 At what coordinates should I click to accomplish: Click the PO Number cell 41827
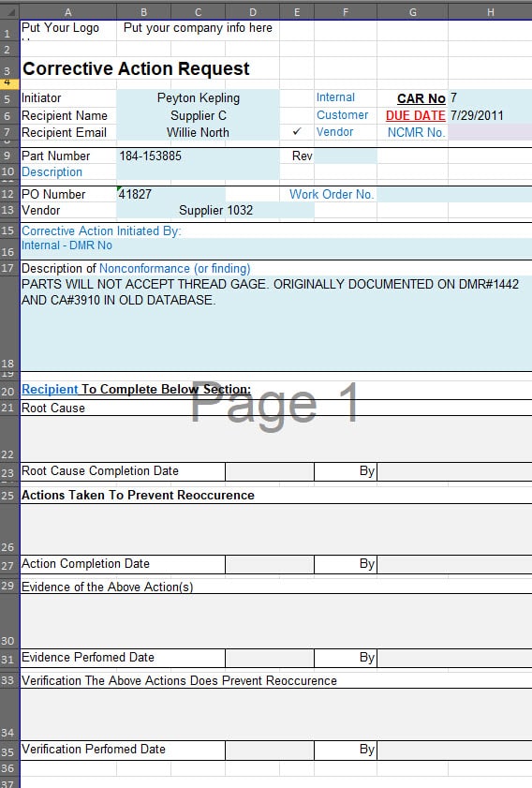(170, 194)
